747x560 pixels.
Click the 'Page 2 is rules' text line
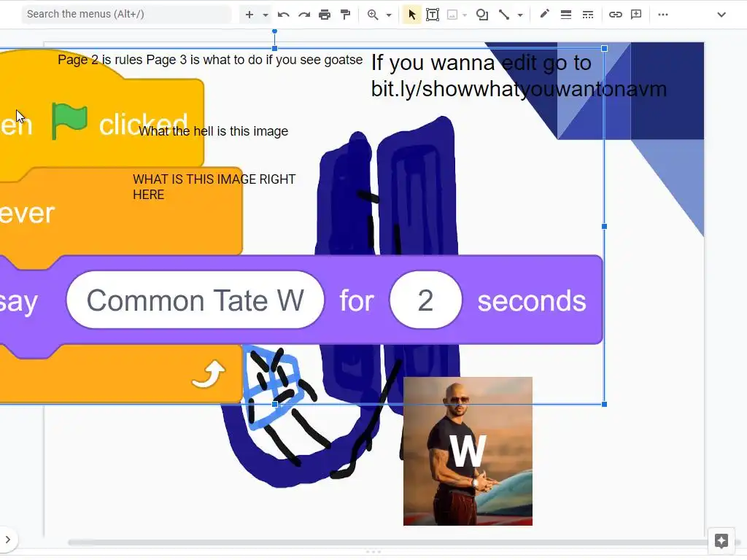click(x=210, y=60)
